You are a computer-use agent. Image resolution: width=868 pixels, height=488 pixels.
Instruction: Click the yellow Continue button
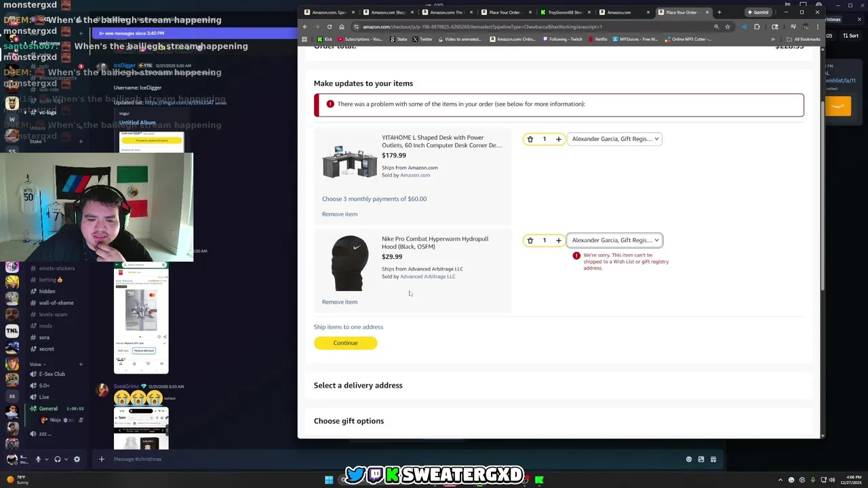345,343
